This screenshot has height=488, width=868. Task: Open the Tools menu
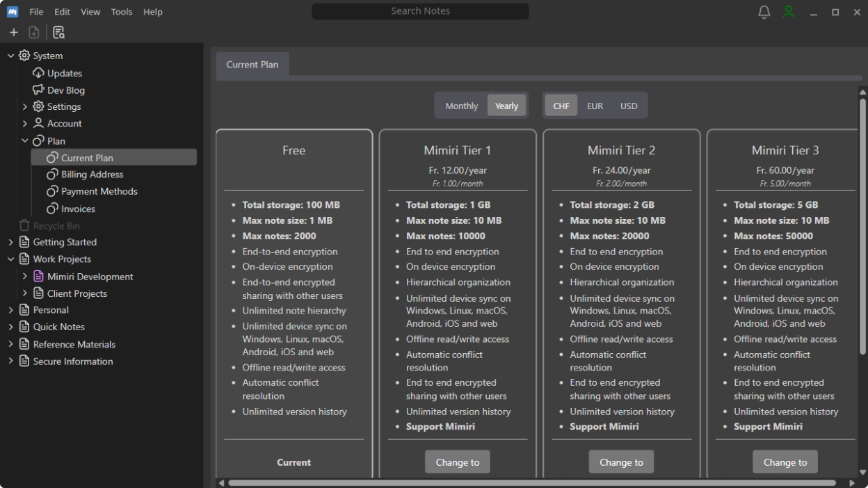point(122,12)
